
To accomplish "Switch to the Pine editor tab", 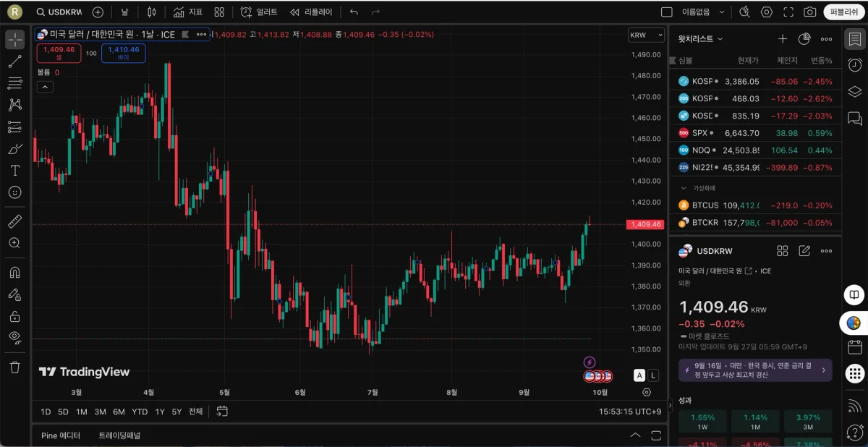I will [x=61, y=435].
